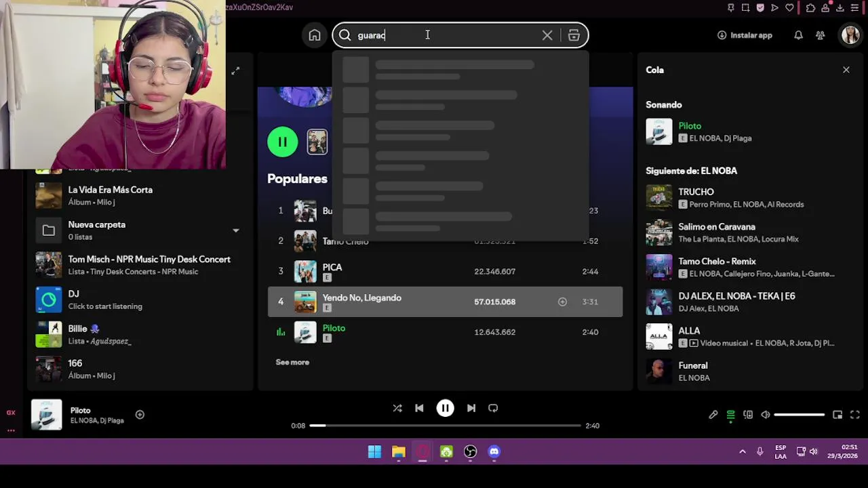Open Discord from taskbar
This screenshot has width=868, height=488.
(x=494, y=451)
